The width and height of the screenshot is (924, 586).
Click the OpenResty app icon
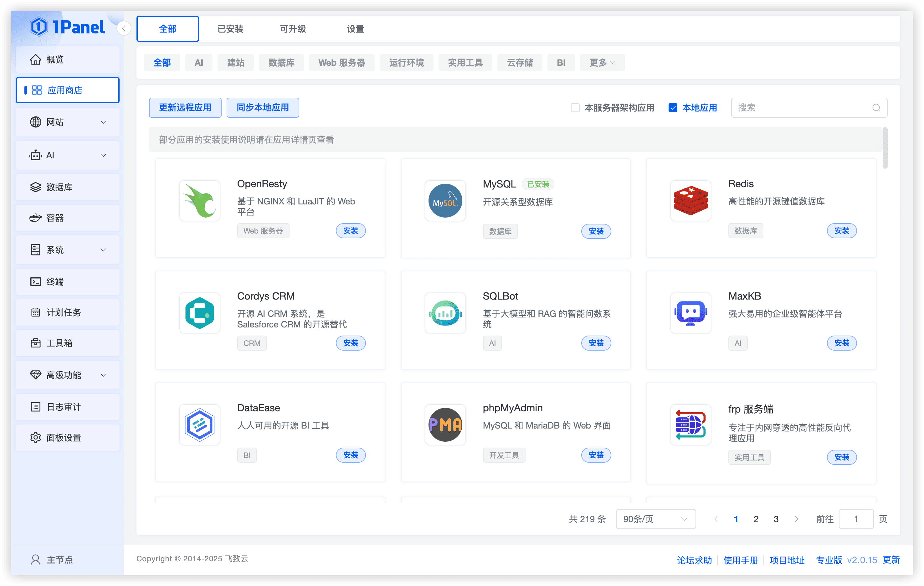click(x=199, y=201)
